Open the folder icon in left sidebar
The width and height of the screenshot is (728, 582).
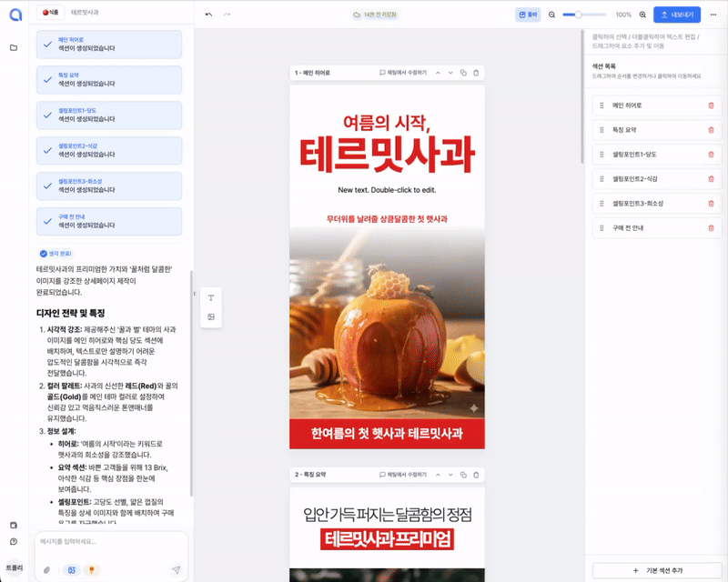(14, 47)
